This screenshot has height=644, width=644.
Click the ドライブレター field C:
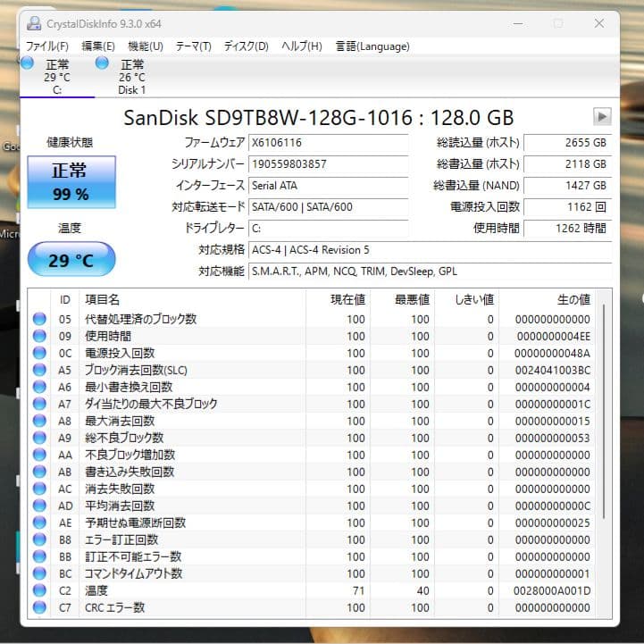coord(328,229)
